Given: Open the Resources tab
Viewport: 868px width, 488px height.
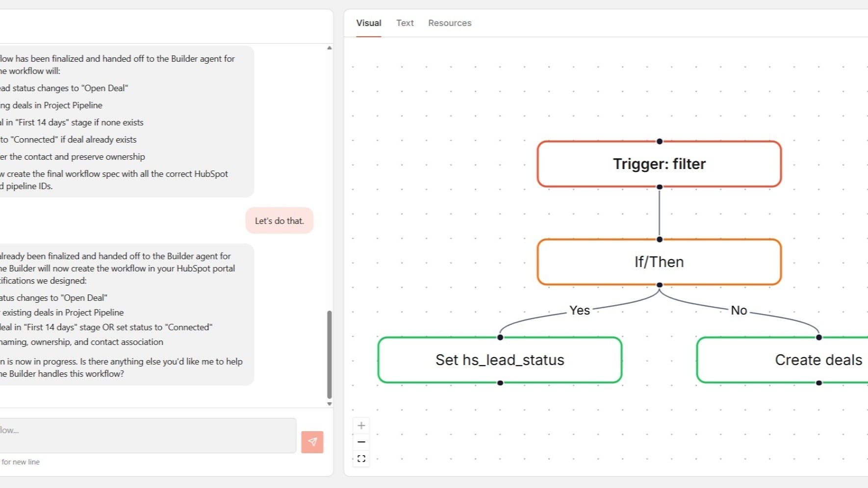Looking at the screenshot, I should tap(450, 23).
